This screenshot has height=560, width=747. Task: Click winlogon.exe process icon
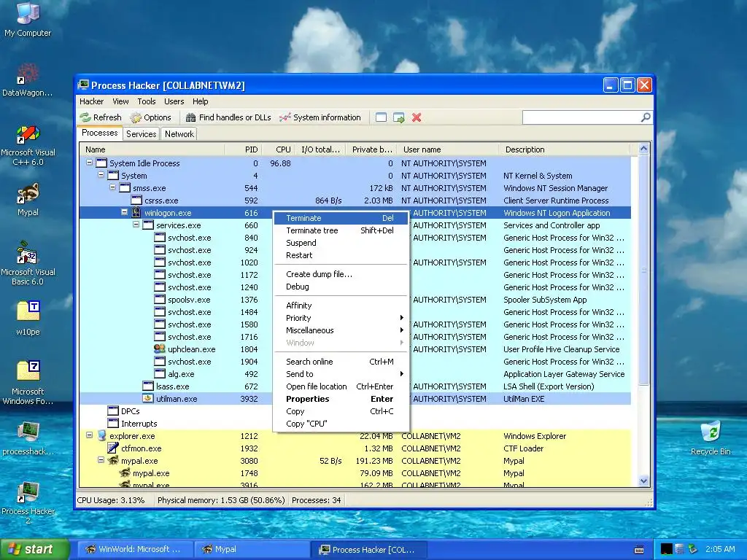(x=136, y=212)
